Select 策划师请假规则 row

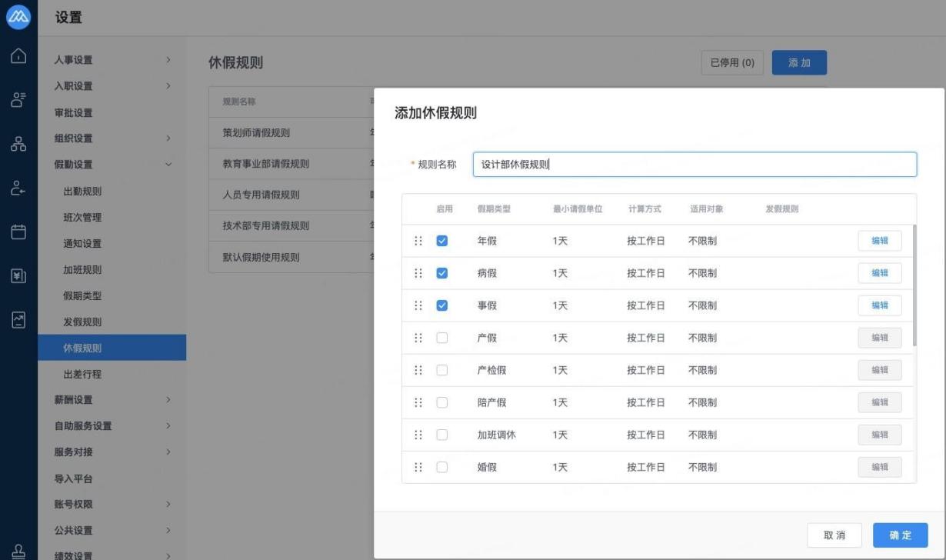pos(291,132)
